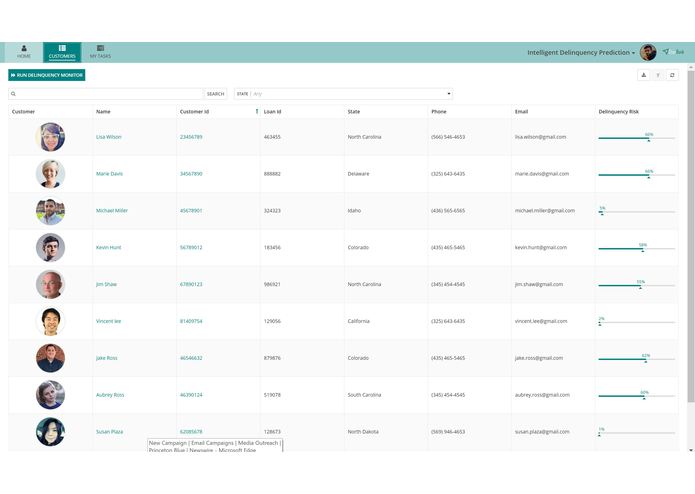This screenshot has width=695, height=494.
Task: Open the Jake Ross name link
Action: tap(106, 358)
